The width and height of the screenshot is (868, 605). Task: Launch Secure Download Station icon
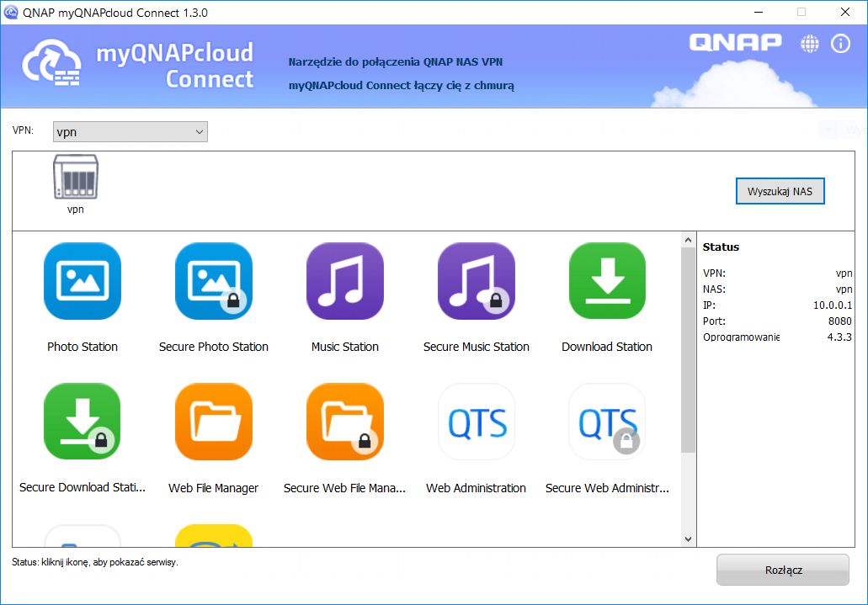point(83,422)
